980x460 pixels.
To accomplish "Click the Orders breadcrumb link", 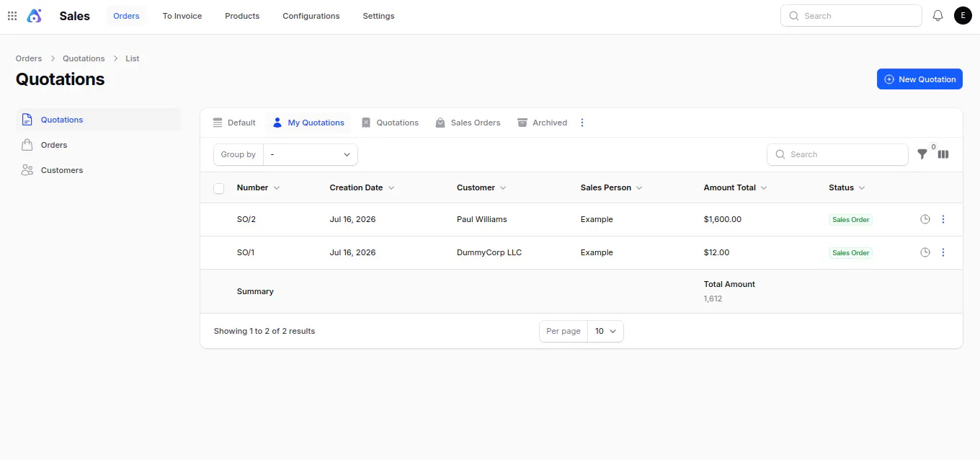I will (29, 58).
